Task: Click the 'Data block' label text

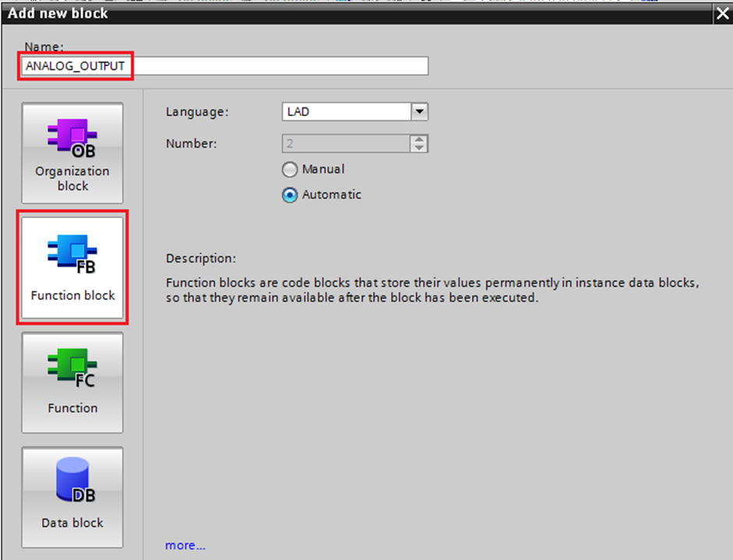Action: [x=72, y=523]
